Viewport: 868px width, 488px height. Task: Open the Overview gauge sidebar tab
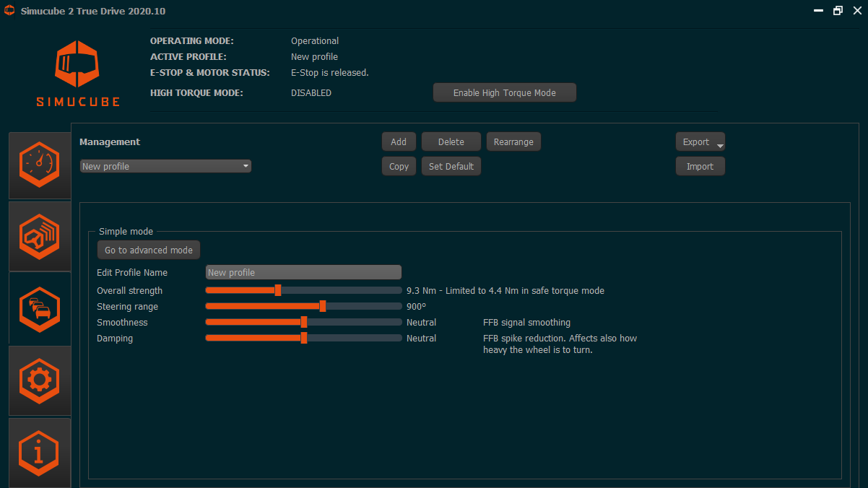[x=40, y=165]
